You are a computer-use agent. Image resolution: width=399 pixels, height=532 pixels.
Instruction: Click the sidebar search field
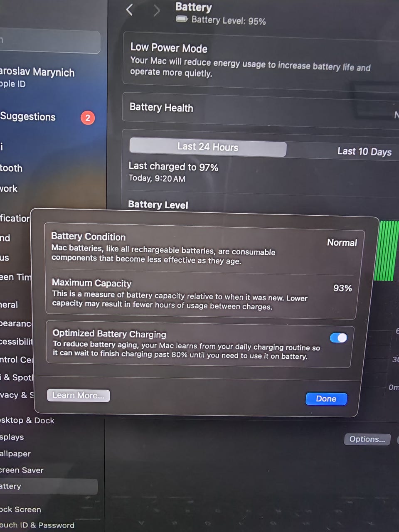click(x=50, y=41)
